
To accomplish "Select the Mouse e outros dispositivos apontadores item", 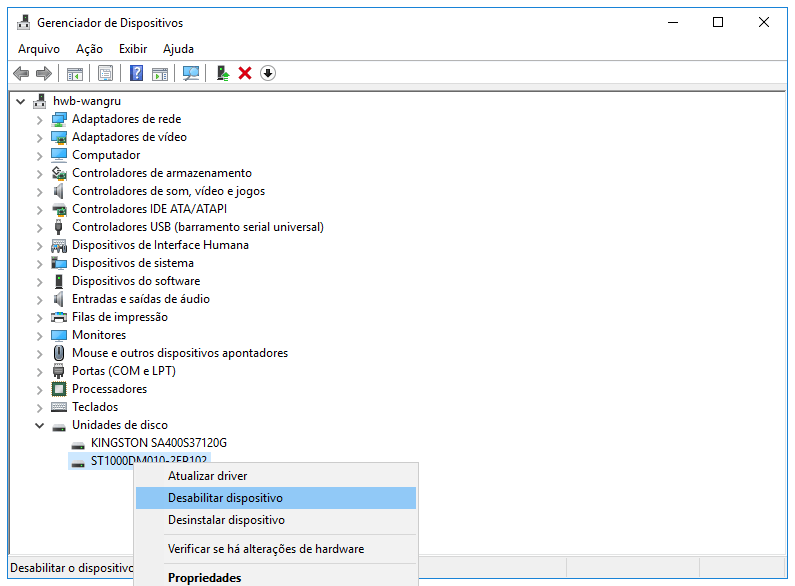I will (179, 353).
